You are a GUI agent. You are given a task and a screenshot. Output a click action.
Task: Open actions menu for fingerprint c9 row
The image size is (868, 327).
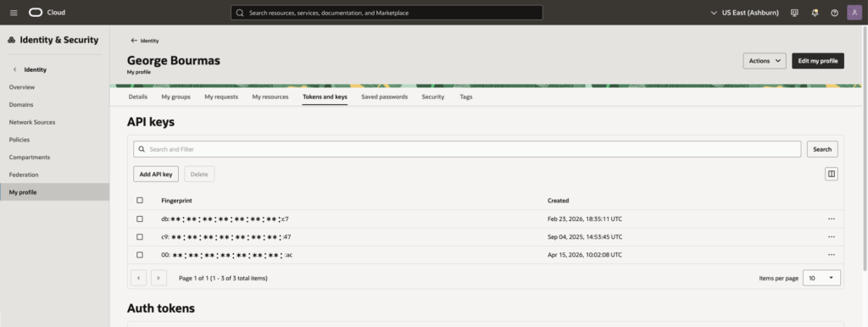point(831,237)
